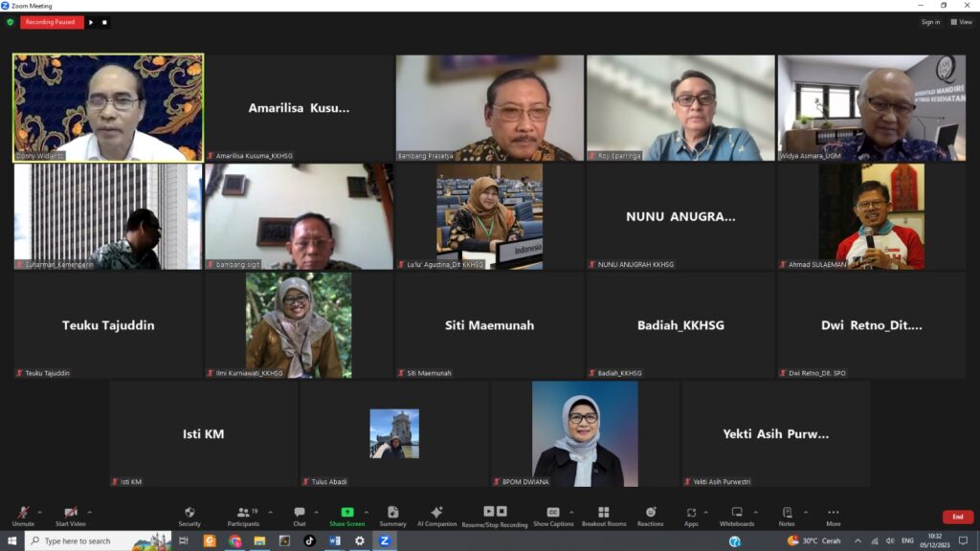980x551 pixels.
Task: Expand video options arrow beside Start Video
Action: point(90,512)
